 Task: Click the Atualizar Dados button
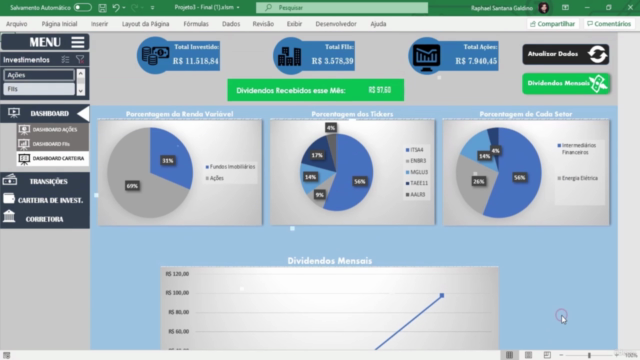566,54
